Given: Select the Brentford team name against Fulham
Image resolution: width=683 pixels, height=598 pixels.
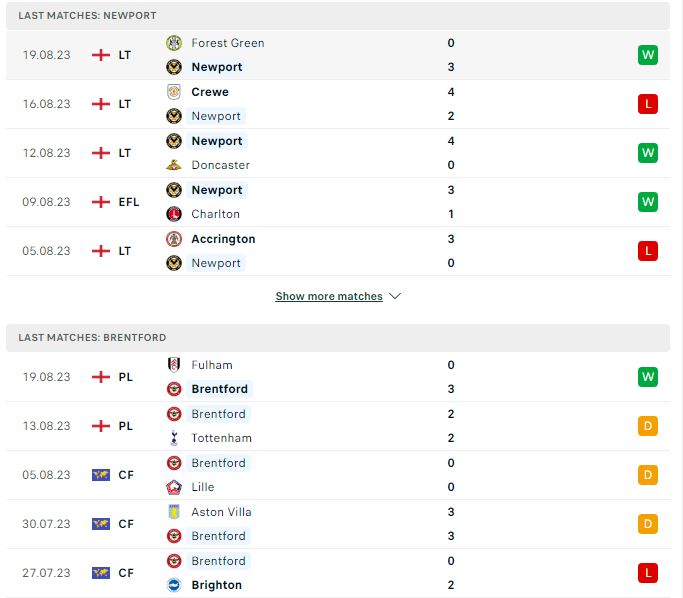Looking at the screenshot, I should (x=220, y=389).
